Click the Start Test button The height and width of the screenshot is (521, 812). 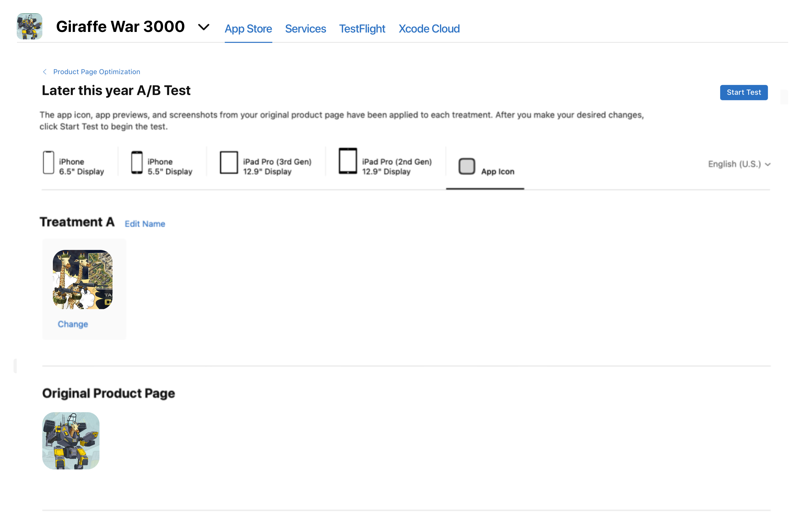[x=744, y=92]
